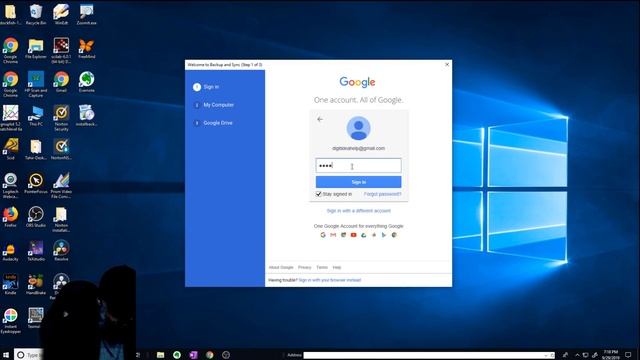Open the Prism Video File Converter shortcut

point(61,185)
